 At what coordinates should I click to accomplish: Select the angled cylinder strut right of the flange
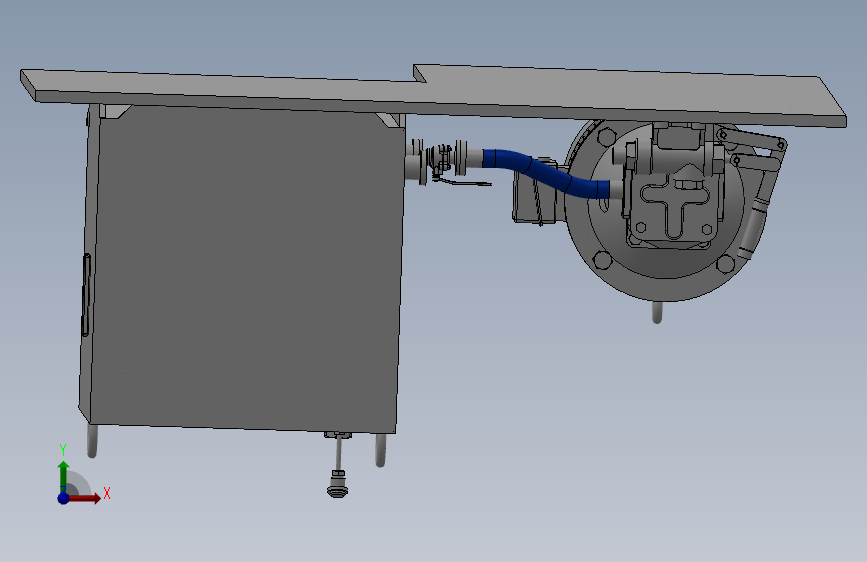point(754,227)
